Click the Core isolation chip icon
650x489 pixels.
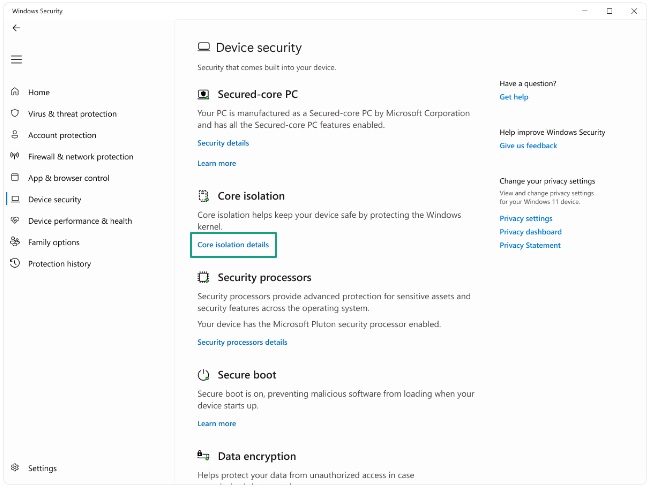(x=203, y=196)
